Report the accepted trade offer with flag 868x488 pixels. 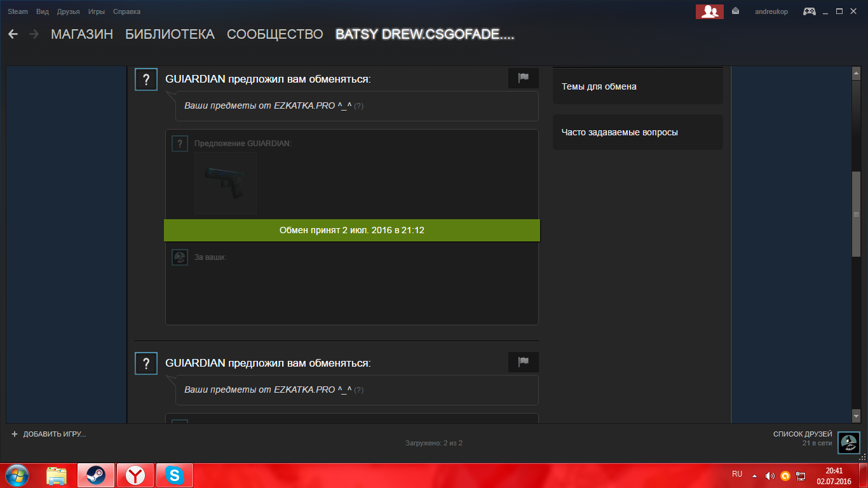coord(524,78)
